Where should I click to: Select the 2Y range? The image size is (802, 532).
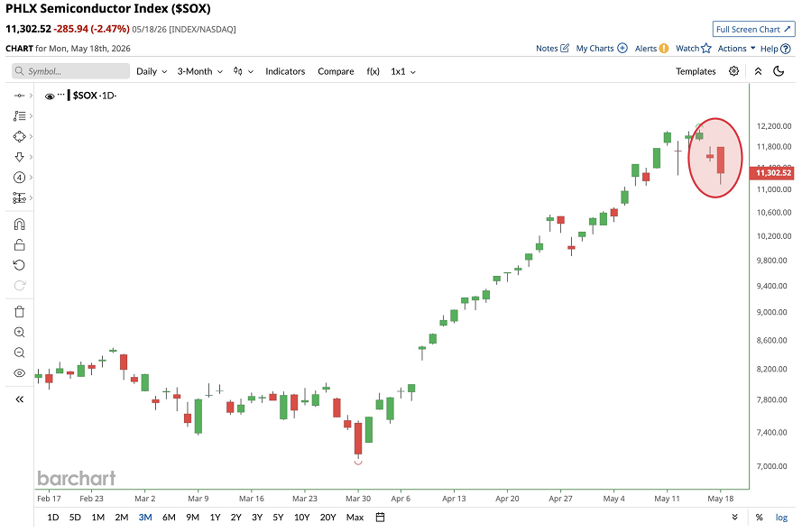point(235,518)
